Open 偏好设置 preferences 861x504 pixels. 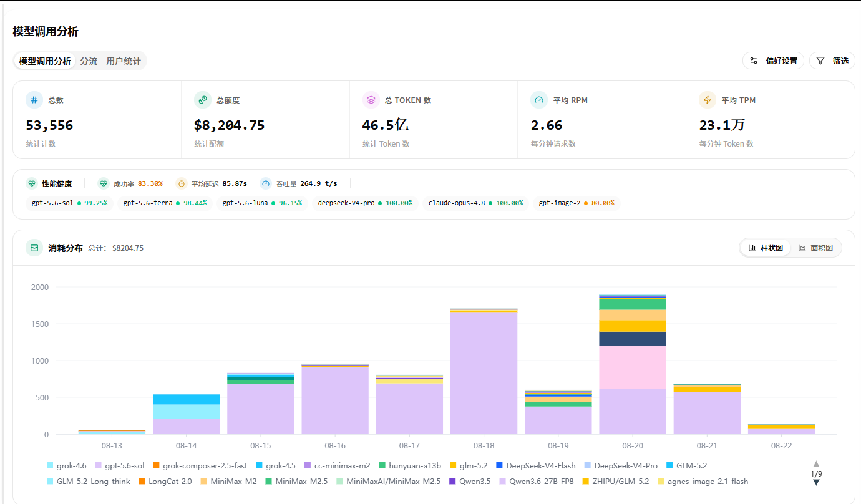coord(773,61)
